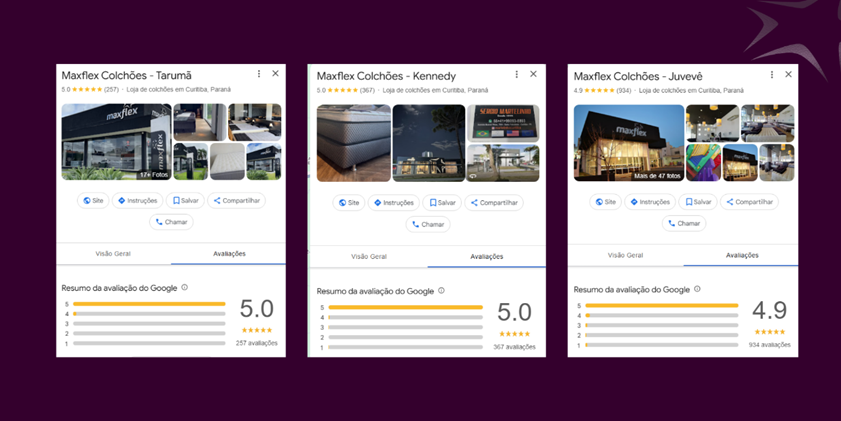Close the Kennedy card

coord(533,74)
